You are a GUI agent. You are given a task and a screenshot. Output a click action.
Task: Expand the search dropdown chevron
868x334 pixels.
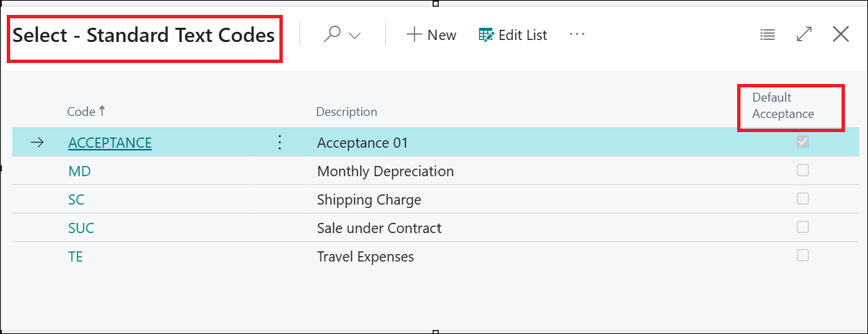[x=355, y=36]
